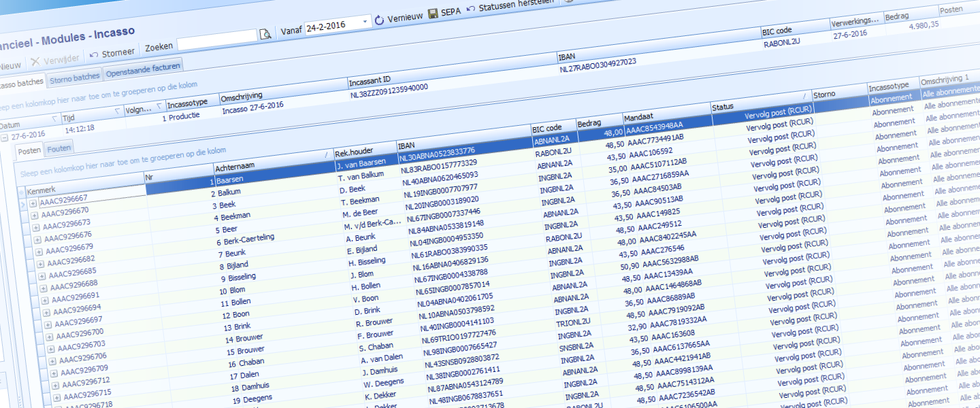Switch to the Storno batches tab
980x408 pixels.
[x=75, y=78]
